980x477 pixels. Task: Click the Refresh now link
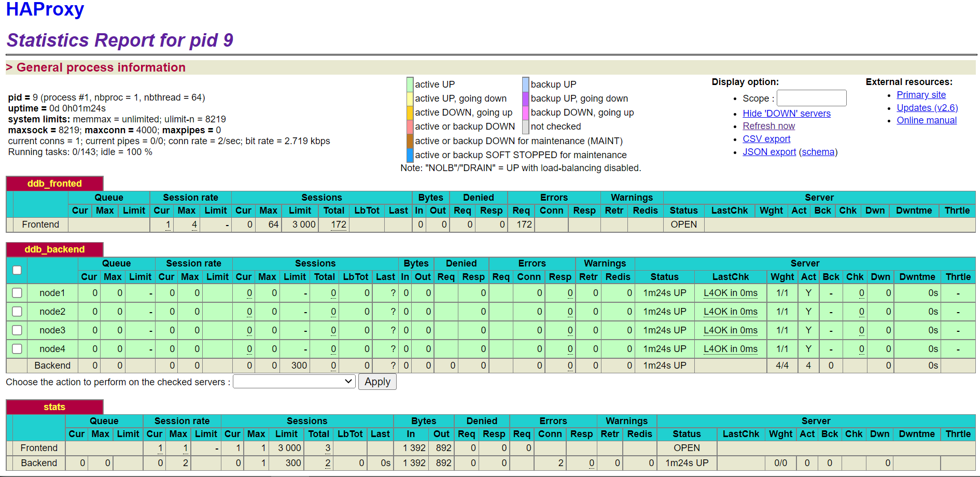point(768,126)
